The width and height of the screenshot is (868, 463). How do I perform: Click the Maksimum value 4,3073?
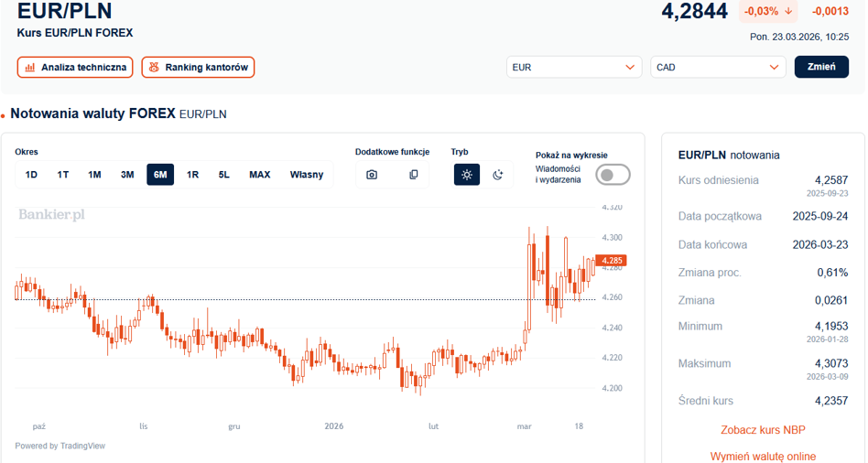point(831,363)
